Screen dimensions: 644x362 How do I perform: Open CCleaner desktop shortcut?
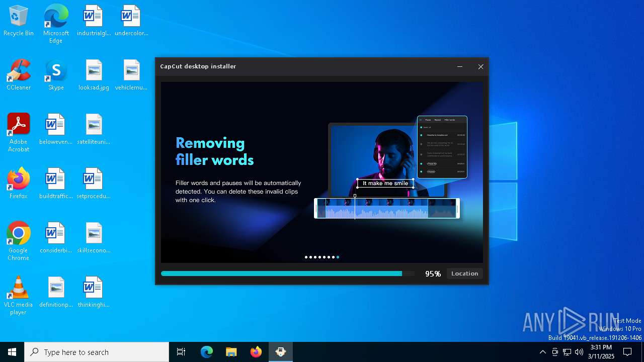coord(19,75)
